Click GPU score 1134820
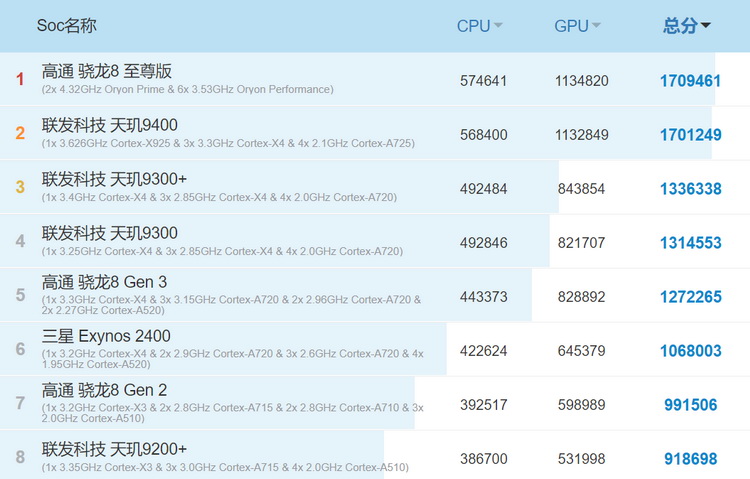Viewport: 750px width, 479px height. pyautogui.click(x=582, y=81)
